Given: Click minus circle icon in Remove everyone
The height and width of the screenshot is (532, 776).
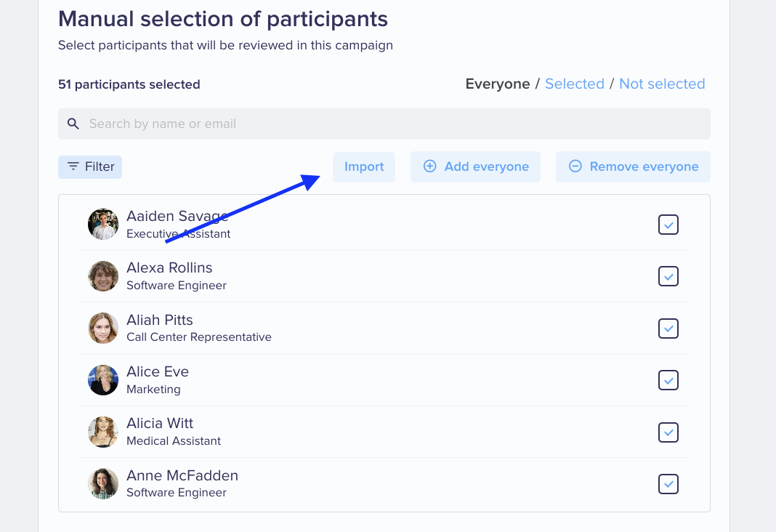Looking at the screenshot, I should (575, 166).
